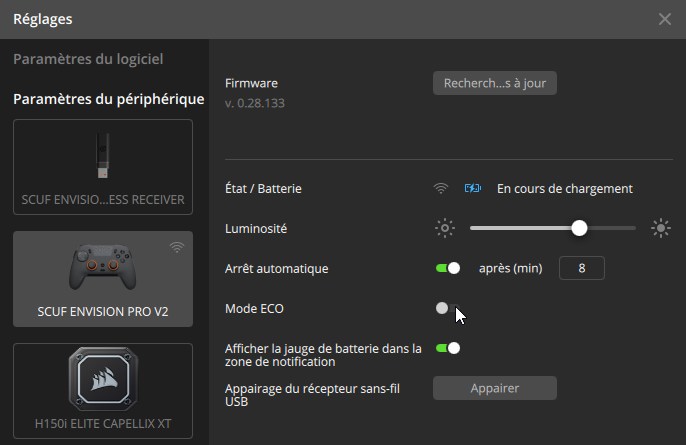Click the dim brightness sun icon

[445, 228]
